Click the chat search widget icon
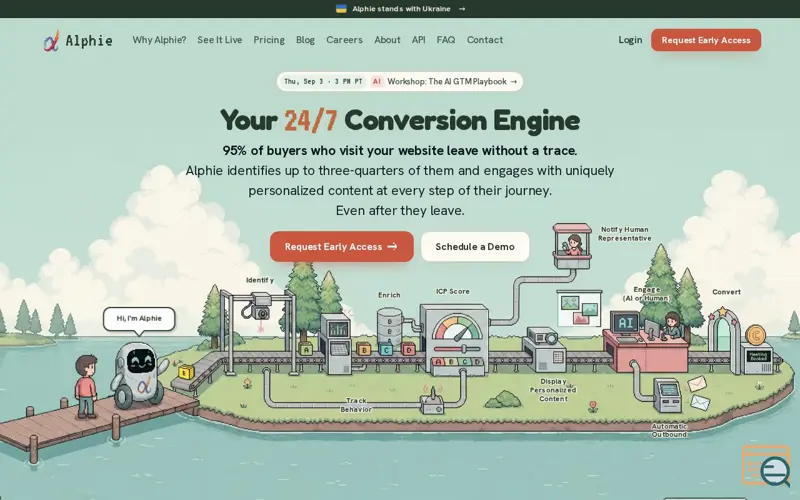Viewport: 800px width, 500px height. (767, 466)
